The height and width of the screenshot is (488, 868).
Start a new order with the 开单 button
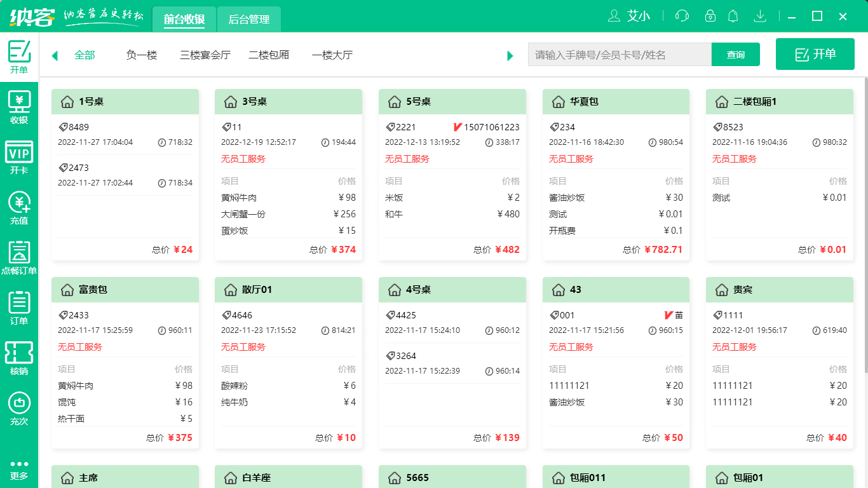click(x=815, y=54)
